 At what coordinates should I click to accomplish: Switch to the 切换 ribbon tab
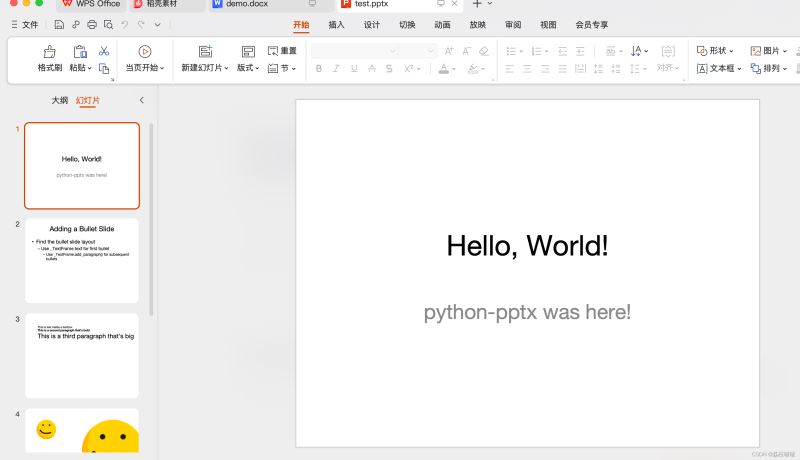407,24
